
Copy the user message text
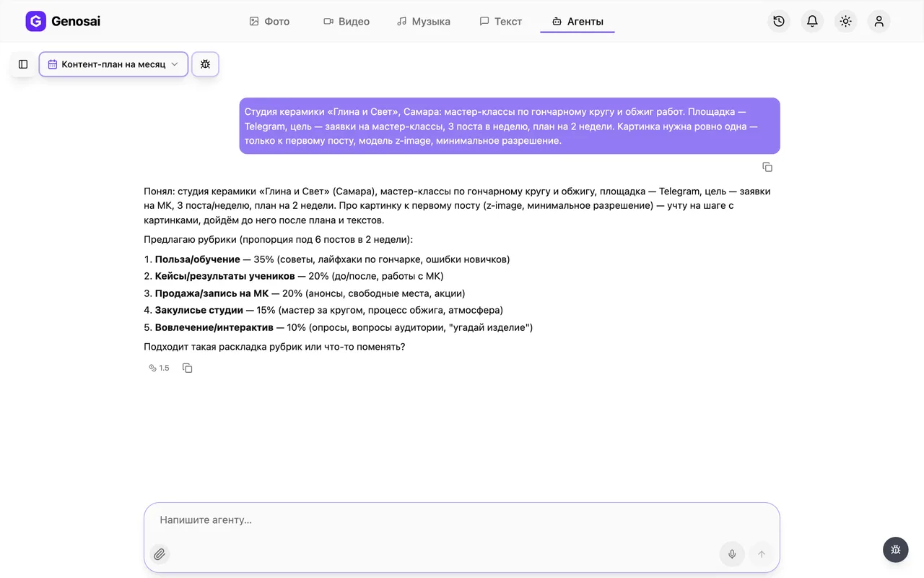pyautogui.click(x=767, y=167)
